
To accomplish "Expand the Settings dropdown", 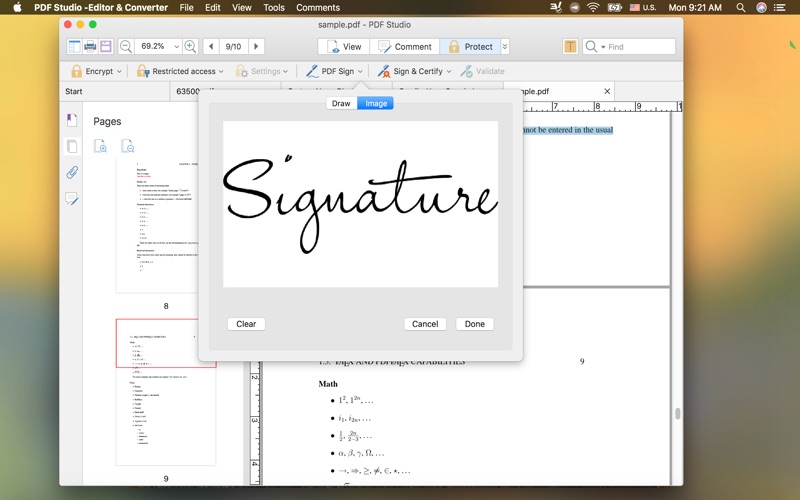I will tap(285, 71).
